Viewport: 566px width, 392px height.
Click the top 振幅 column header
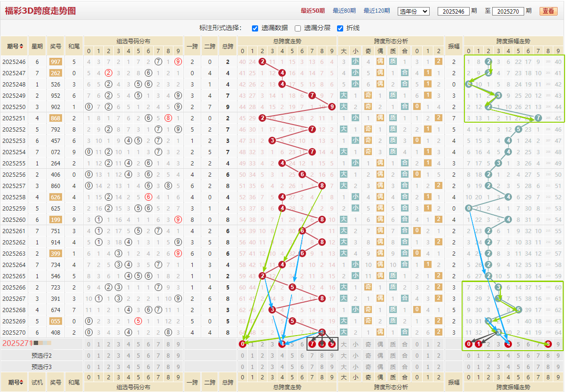454,47
